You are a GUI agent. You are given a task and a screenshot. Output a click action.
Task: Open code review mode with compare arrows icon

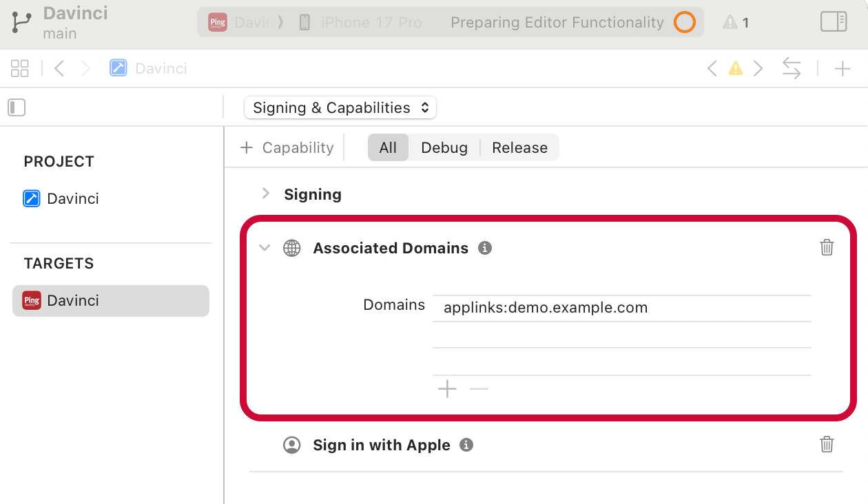[x=791, y=68]
